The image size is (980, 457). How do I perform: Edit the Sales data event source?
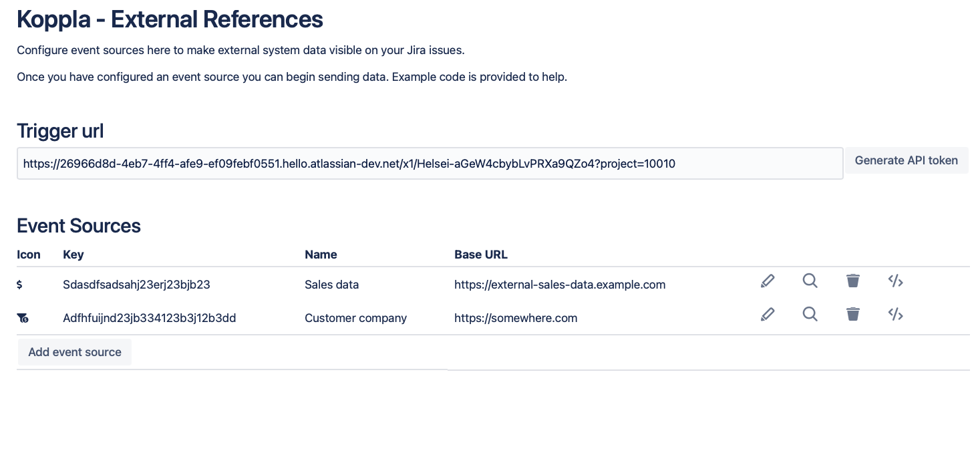coord(768,281)
